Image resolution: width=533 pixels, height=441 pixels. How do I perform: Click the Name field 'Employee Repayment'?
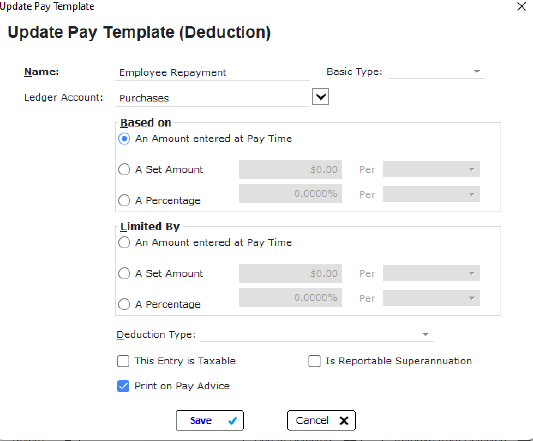212,72
